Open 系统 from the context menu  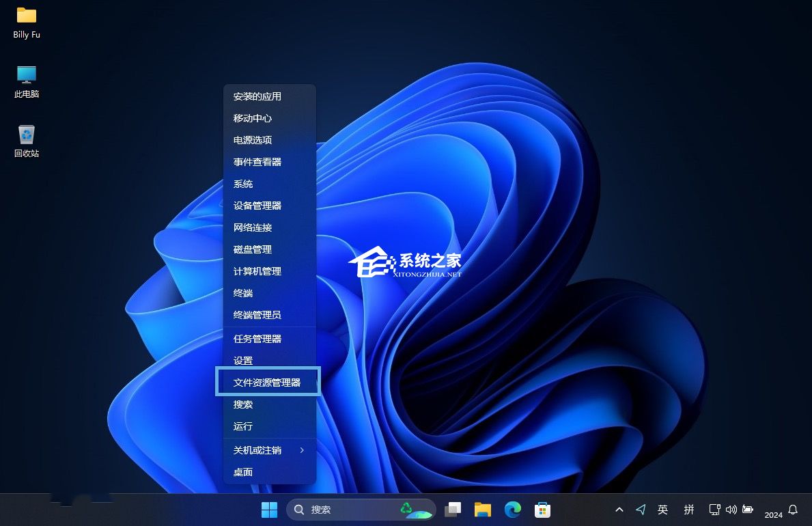[269, 184]
